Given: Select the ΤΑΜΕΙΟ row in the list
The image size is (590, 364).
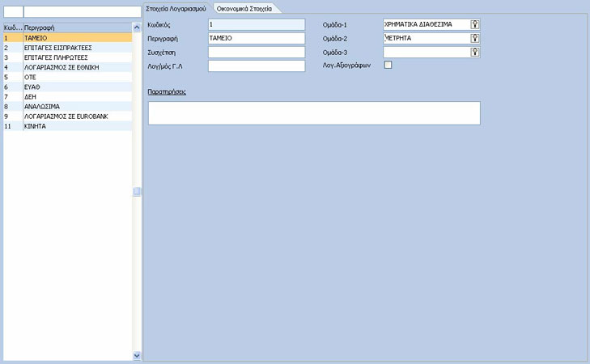Looking at the screenshot, I should point(68,38).
